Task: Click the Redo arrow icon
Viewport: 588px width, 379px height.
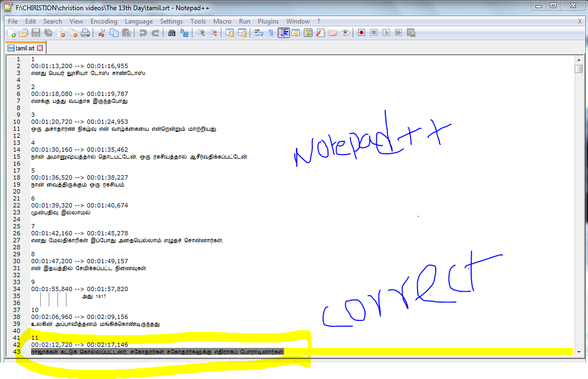Action: (155, 33)
